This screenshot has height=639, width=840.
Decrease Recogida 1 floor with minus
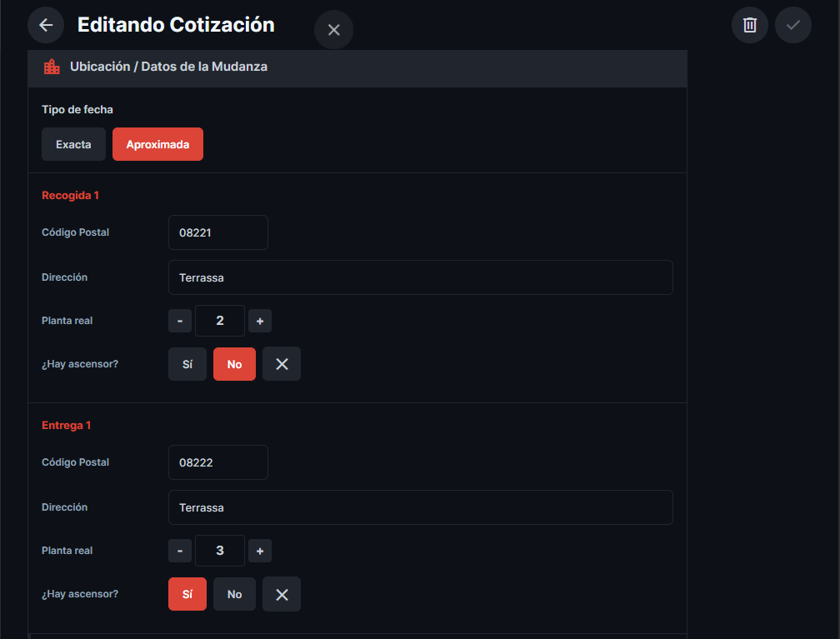180,321
